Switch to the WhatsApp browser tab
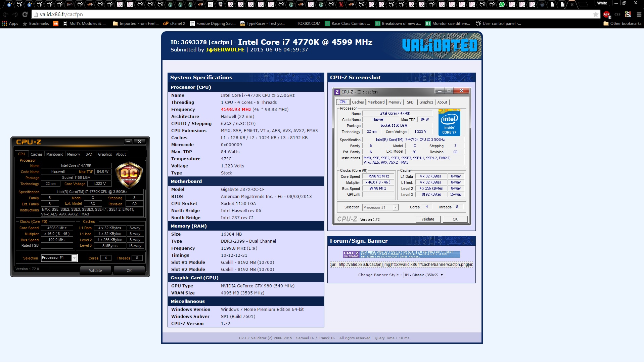The height and width of the screenshot is (363, 644). 502,4
